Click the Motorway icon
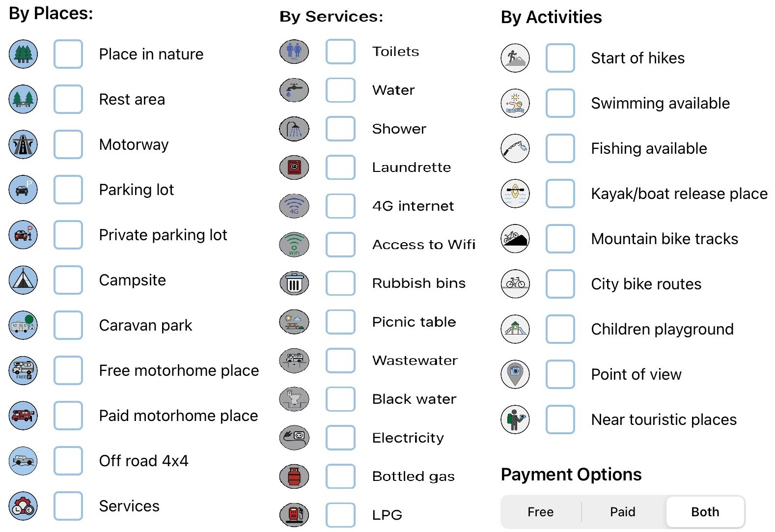This screenshot has width=775, height=532. (23, 144)
